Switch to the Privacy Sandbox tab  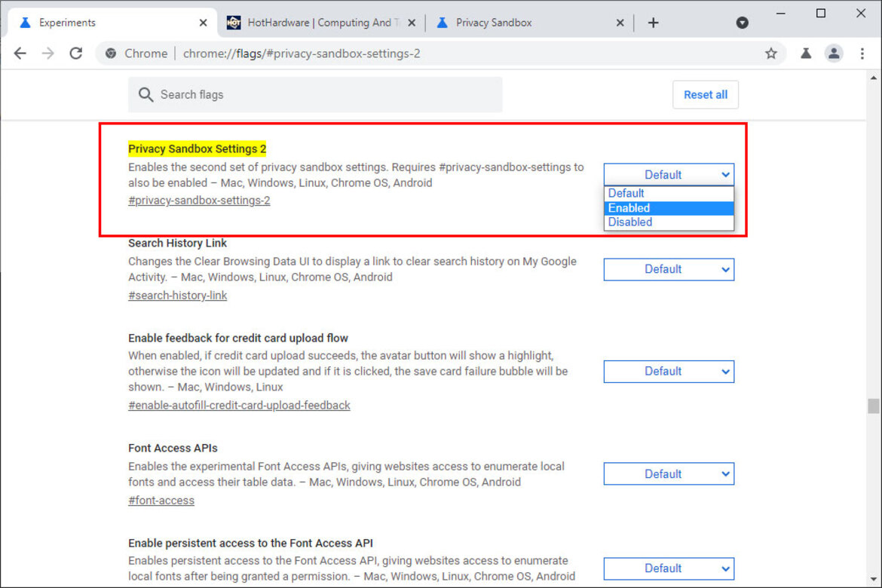pos(528,23)
